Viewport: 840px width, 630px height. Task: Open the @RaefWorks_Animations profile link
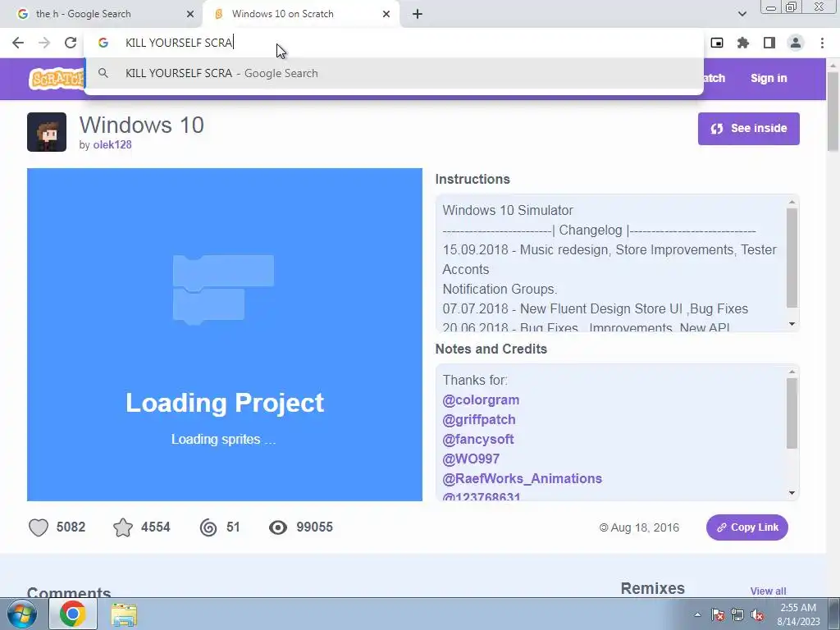pyautogui.click(x=523, y=479)
